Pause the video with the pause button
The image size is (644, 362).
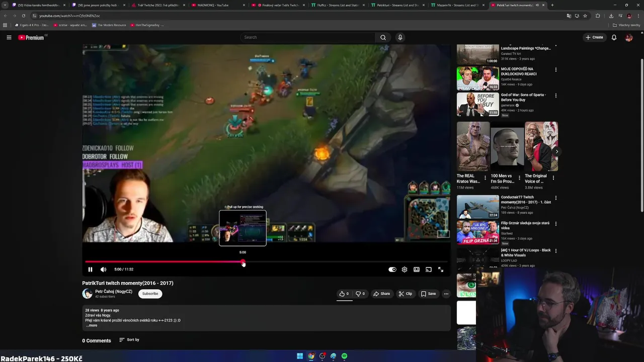point(90,269)
